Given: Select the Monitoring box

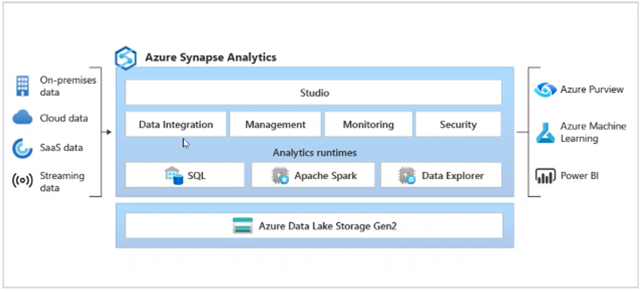Looking at the screenshot, I should (368, 125).
